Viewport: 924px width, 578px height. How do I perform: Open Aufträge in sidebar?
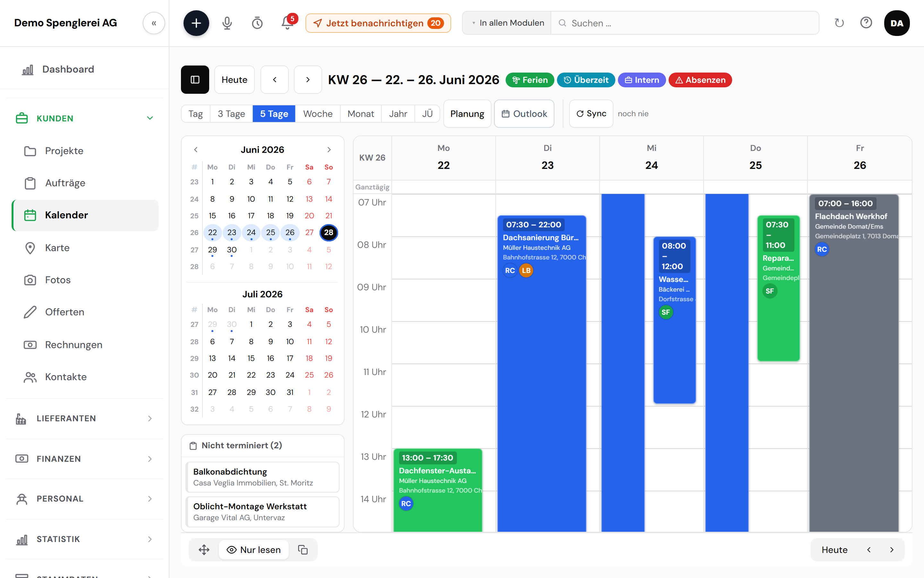pyautogui.click(x=84, y=183)
